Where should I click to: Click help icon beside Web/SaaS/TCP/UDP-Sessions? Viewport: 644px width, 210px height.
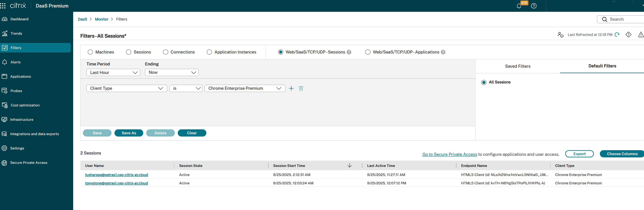pos(349,52)
